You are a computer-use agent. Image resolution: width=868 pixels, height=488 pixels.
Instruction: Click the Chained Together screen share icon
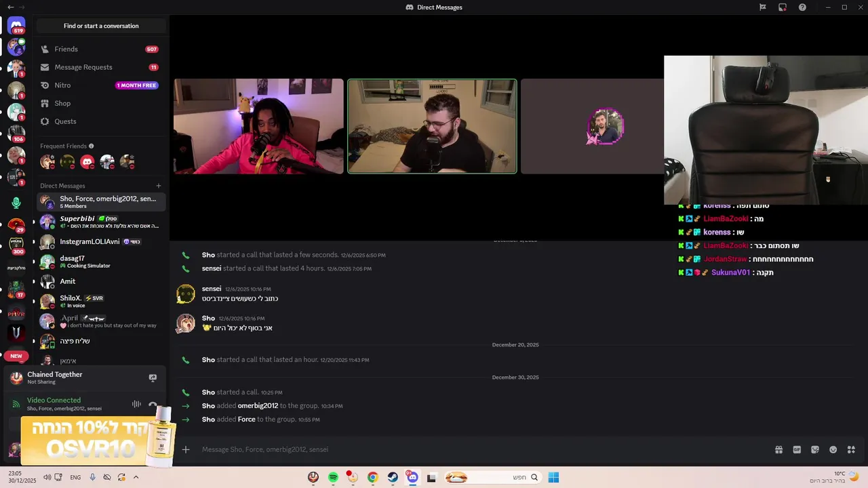tap(153, 378)
